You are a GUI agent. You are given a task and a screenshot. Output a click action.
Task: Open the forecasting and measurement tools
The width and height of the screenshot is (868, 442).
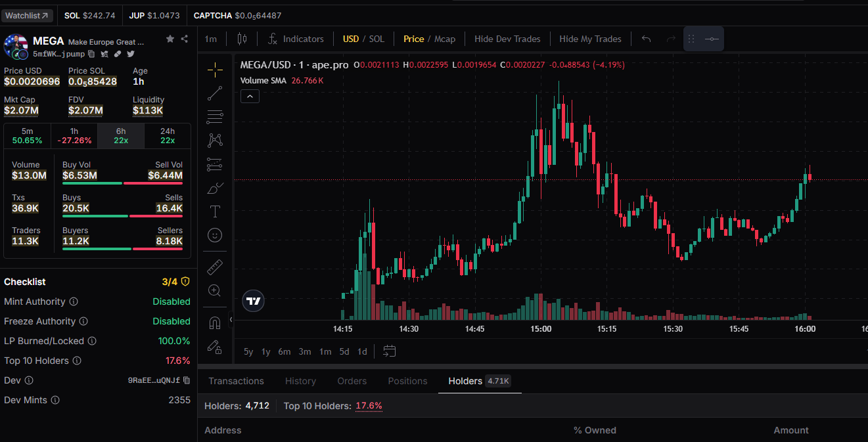pyautogui.click(x=215, y=164)
